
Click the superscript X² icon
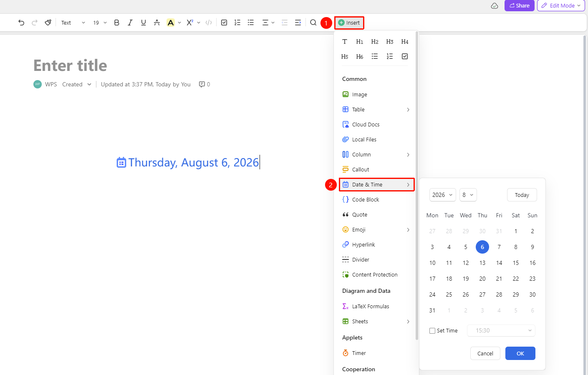coord(190,23)
